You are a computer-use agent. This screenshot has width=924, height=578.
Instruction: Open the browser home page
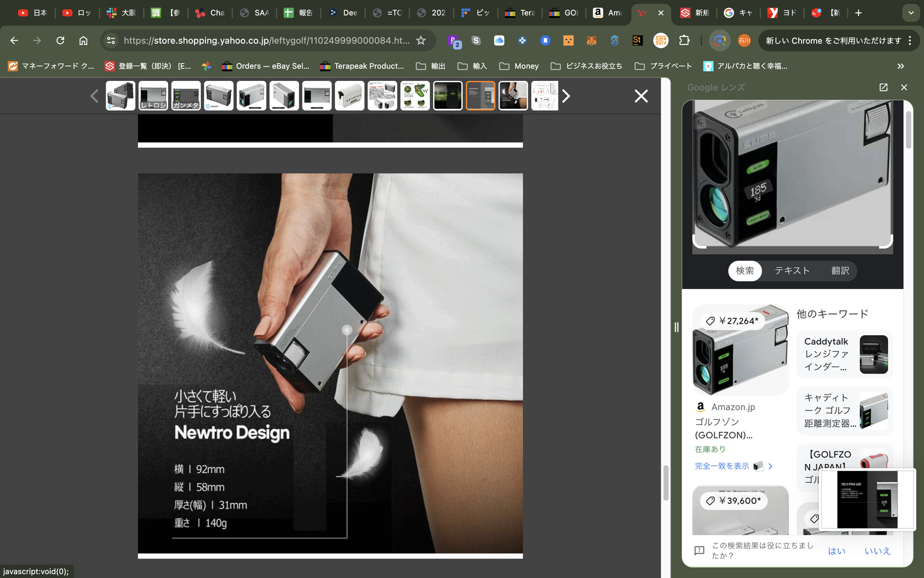point(83,40)
